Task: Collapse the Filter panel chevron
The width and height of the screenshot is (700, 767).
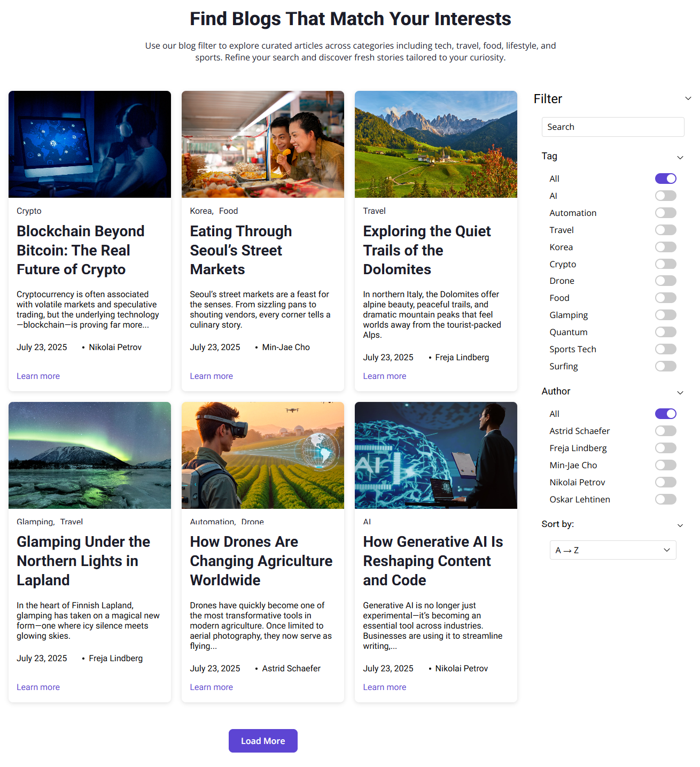Action: tap(688, 98)
